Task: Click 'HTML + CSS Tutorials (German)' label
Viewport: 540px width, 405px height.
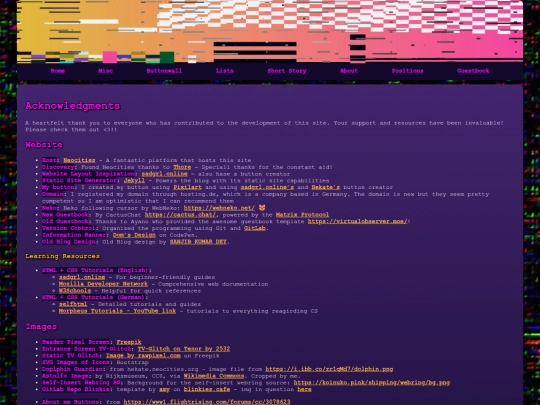Action: [x=95, y=297]
